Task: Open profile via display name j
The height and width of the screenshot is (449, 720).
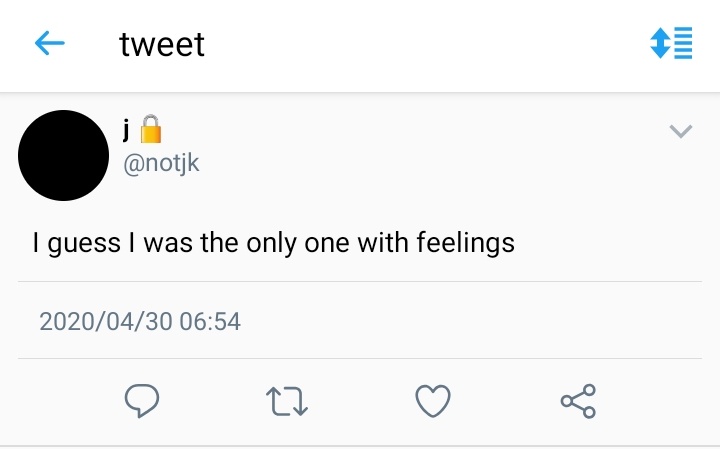Action: [x=127, y=130]
